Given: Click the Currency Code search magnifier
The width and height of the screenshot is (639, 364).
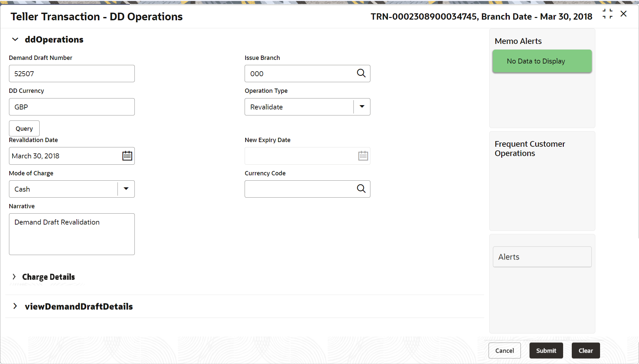Looking at the screenshot, I should 361,189.
